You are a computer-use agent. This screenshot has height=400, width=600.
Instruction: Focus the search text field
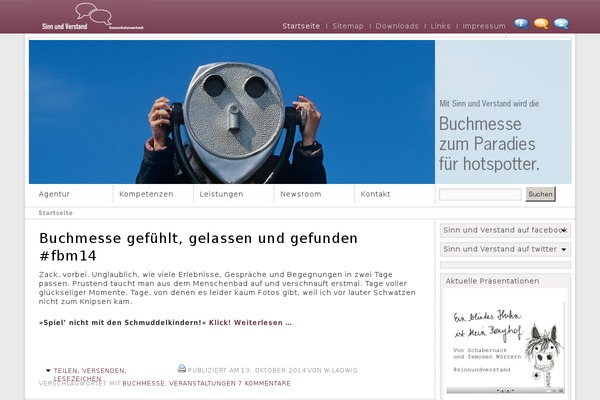(x=480, y=194)
